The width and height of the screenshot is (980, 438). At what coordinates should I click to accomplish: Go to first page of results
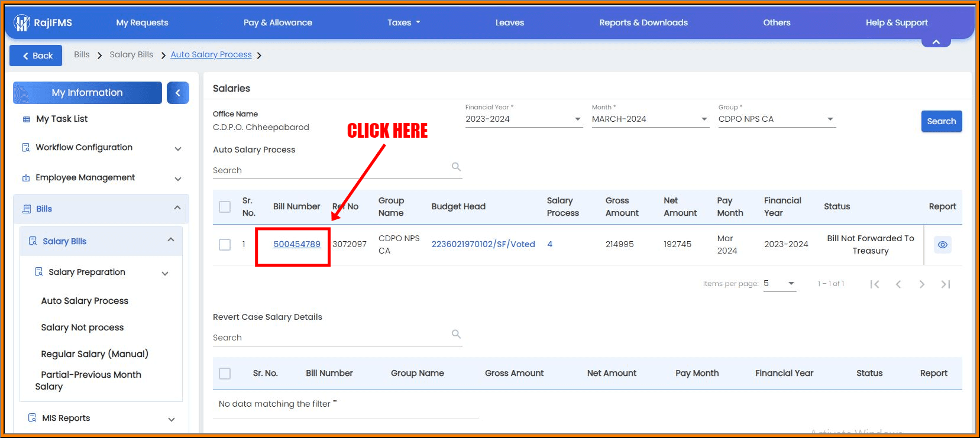pyautogui.click(x=875, y=284)
